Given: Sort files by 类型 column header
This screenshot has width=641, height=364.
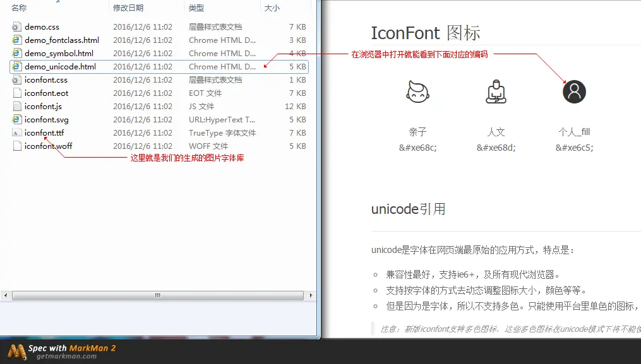Looking at the screenshot, I should pyautogui.click(x=196, y=8).
